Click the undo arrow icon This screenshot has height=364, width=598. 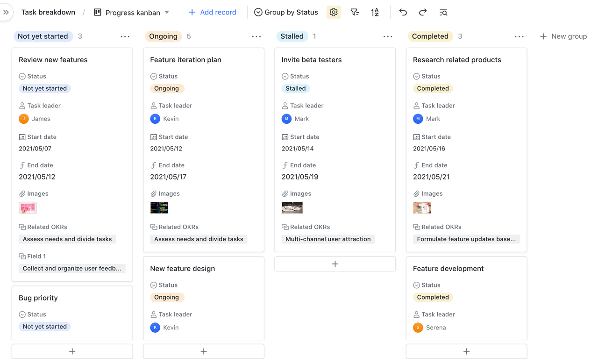tap(403, 13)
